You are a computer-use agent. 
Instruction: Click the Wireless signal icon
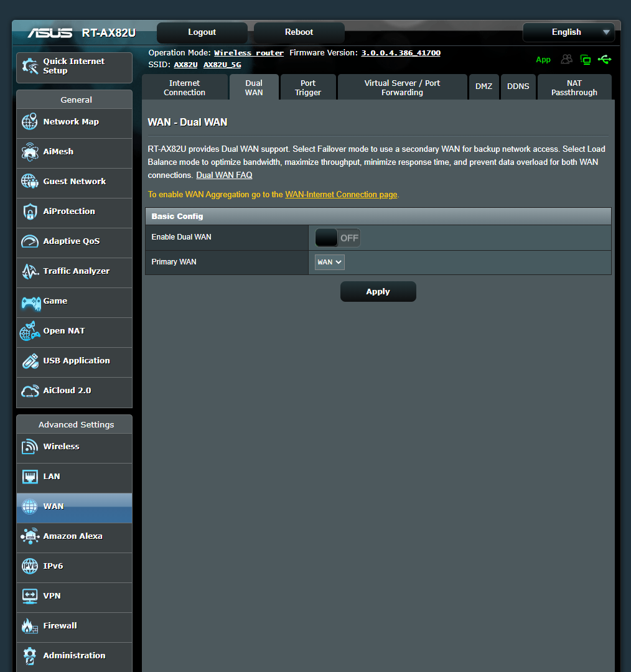[x=30, y=447]
